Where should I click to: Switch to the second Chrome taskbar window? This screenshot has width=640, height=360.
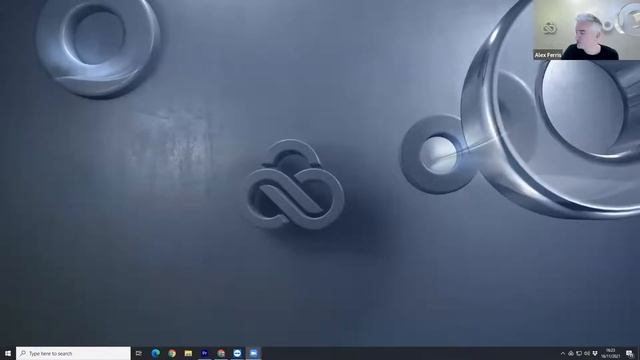(221, 353)
